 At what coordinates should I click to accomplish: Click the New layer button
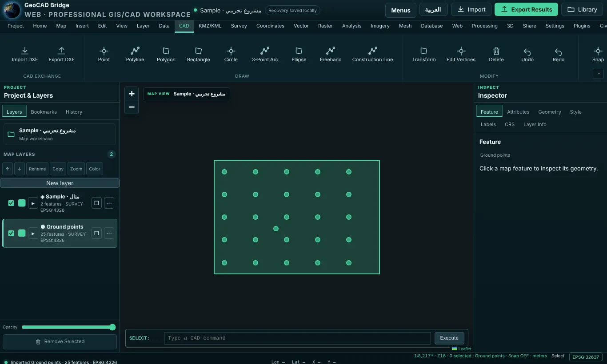pyautogui.click(x=60, y=183)
